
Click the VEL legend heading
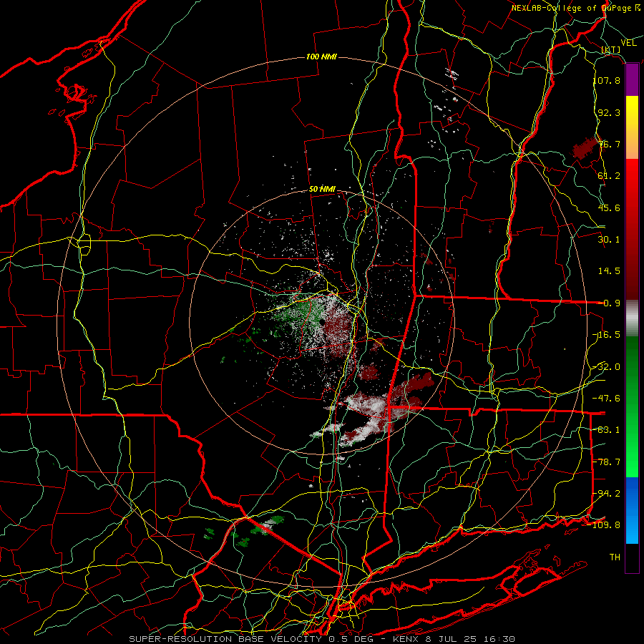tap(628, 43)
